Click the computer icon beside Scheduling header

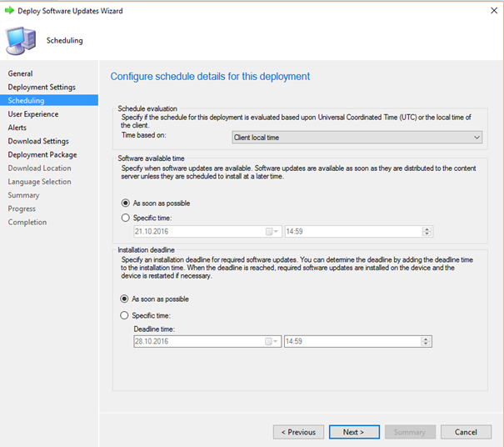(x=21, y=41)
